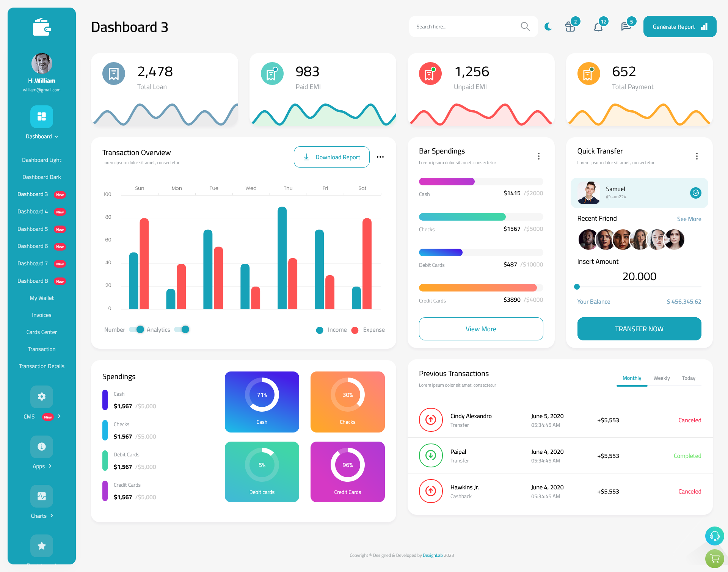Click the notifications bell icon

[598, 26]
